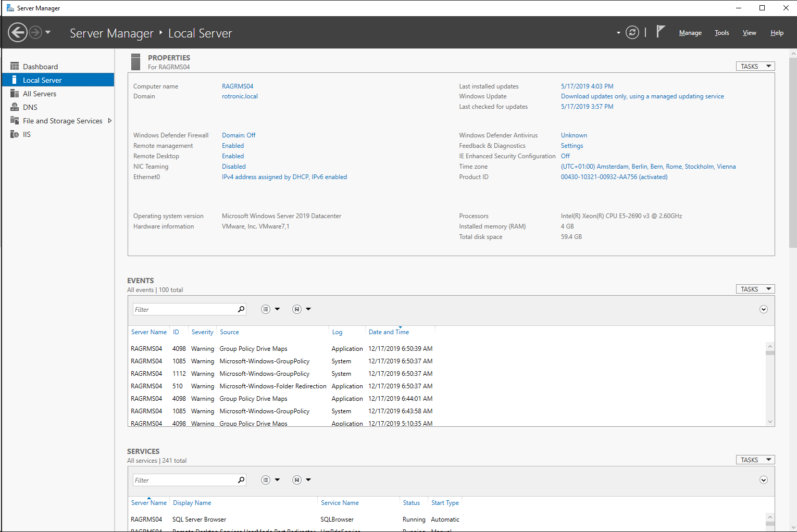This screenshot has height=532, width=797.
Task: Sort services by the Service Name column
Action: 340,503
